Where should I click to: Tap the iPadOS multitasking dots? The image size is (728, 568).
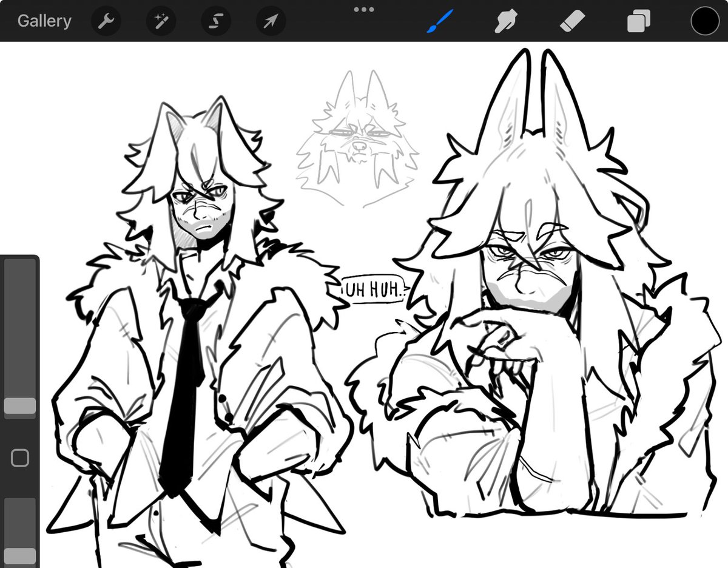click(363, 9)
